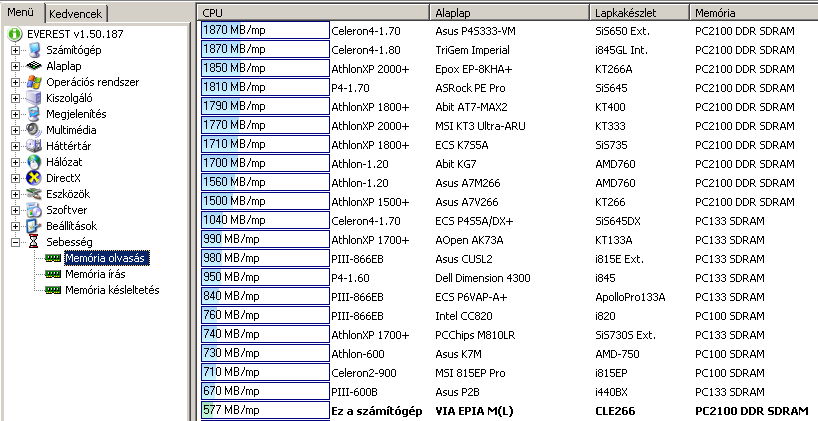
Task: Click the SiS730S Ext. chipset cell
Action: pos(625,335)
